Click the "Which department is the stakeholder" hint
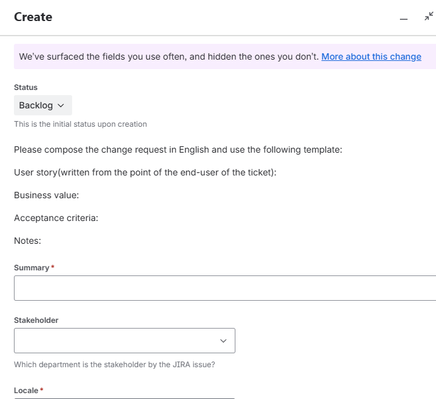 [114, 364]
